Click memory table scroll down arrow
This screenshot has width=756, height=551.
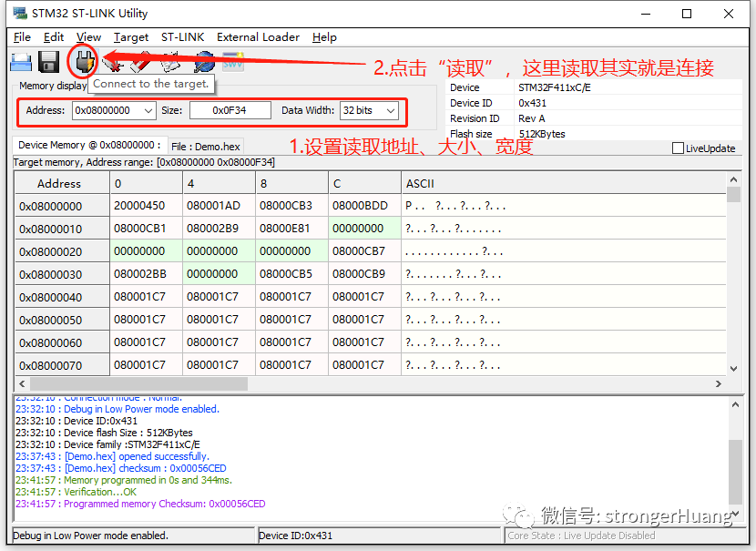tap(733, 369)
